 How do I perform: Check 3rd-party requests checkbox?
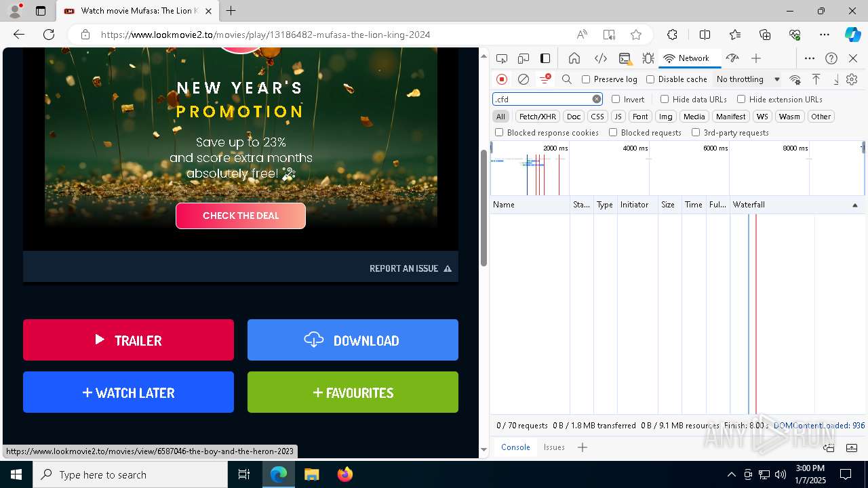(696, 133)
